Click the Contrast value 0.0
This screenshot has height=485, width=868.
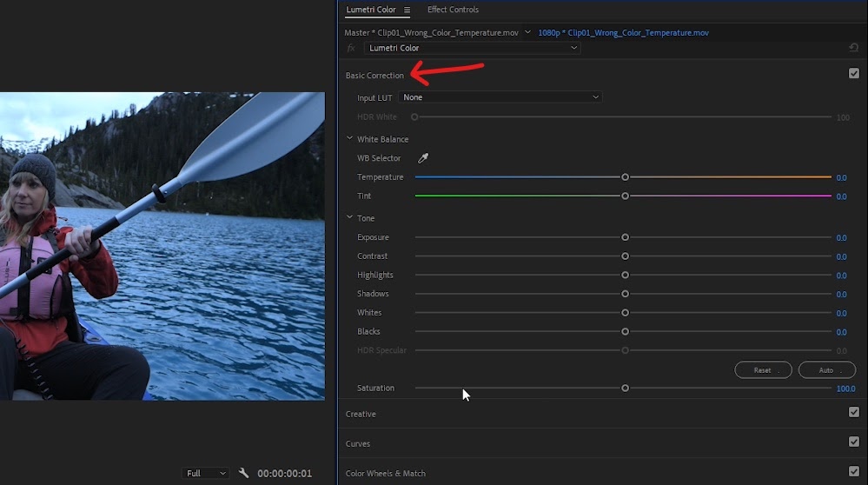(841, 257)
